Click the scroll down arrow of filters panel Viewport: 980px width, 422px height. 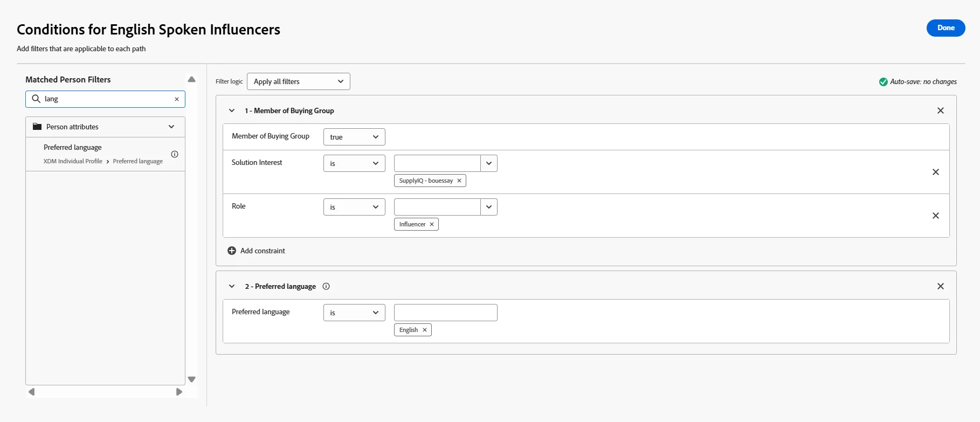click(x=191, y=379)
